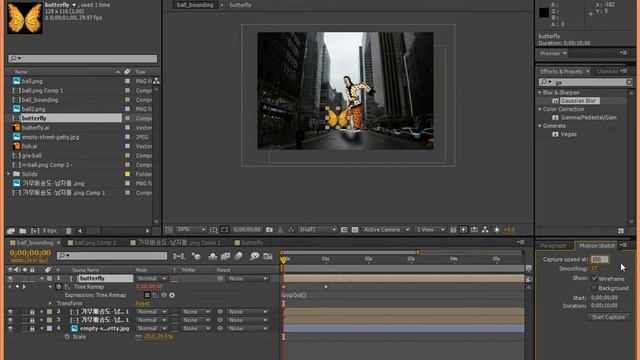
Task: Open expression language menu round icon
Action: [172, 295]
